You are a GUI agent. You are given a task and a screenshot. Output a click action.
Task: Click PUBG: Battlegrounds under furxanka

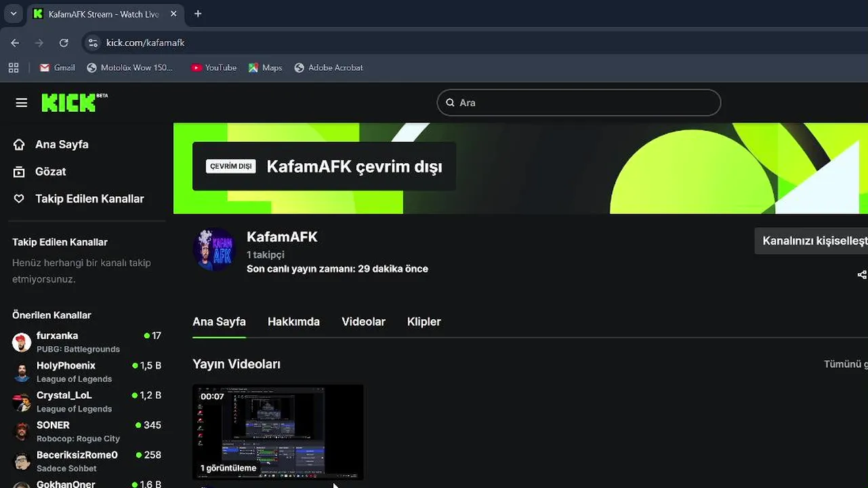coord(78,349)
